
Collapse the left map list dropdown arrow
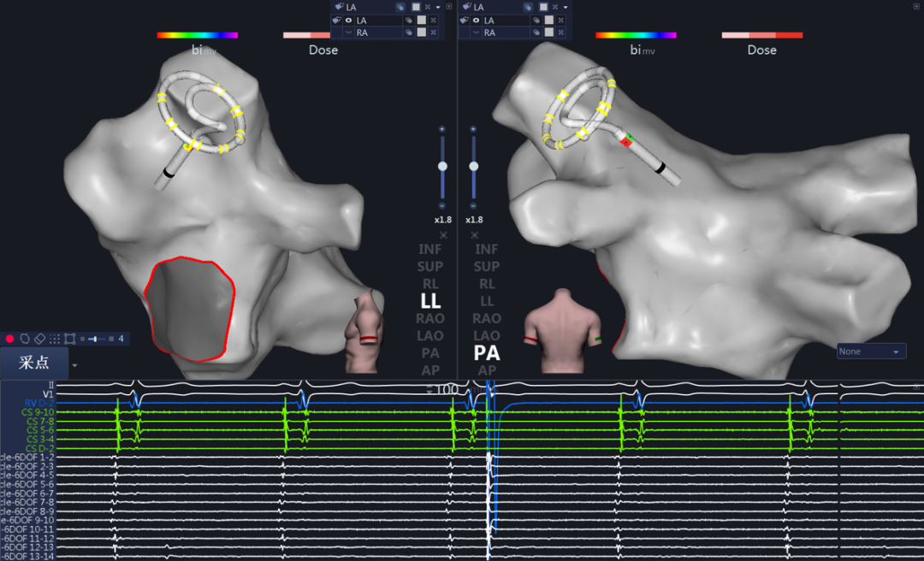pyautogui.click(x=438, y=8)
